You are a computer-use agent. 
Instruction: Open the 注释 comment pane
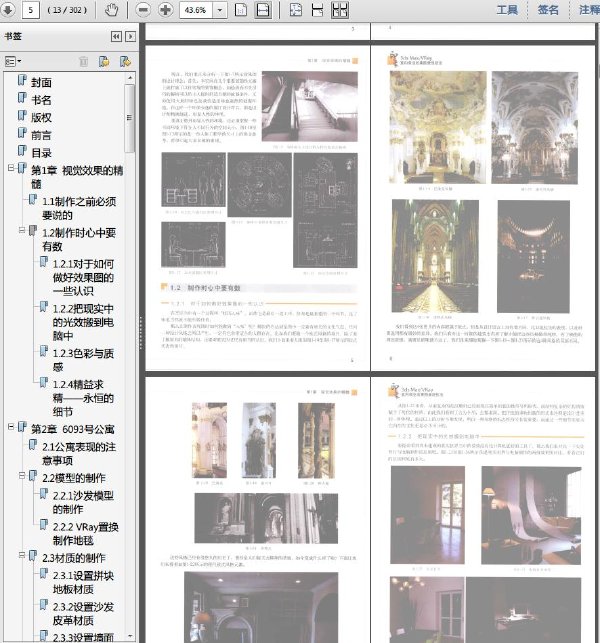[x=589, y=10]
